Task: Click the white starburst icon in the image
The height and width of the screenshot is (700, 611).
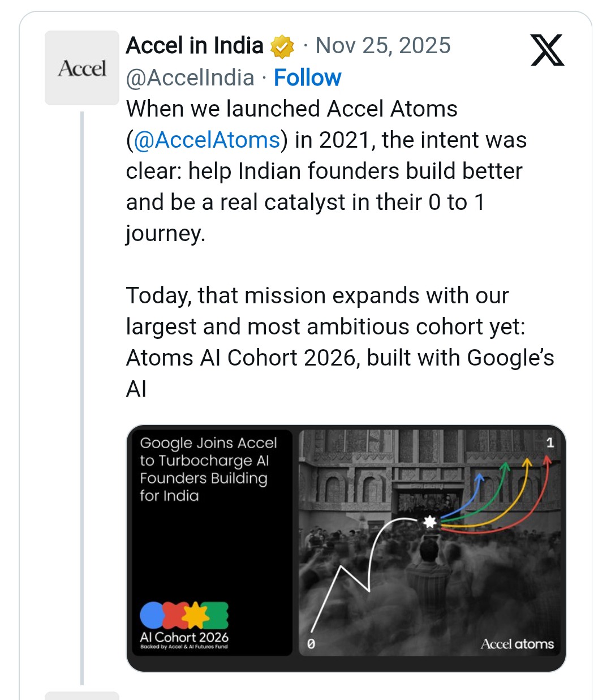Action: click(x=430, y=522)
